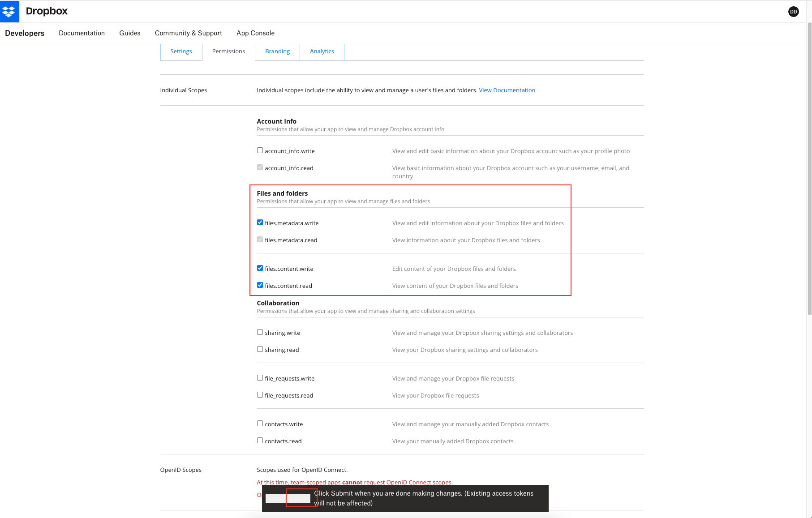Click 'View your Dropbox file requests' description
This screenshot has width=812, height=518.
(x=435, y=396)
